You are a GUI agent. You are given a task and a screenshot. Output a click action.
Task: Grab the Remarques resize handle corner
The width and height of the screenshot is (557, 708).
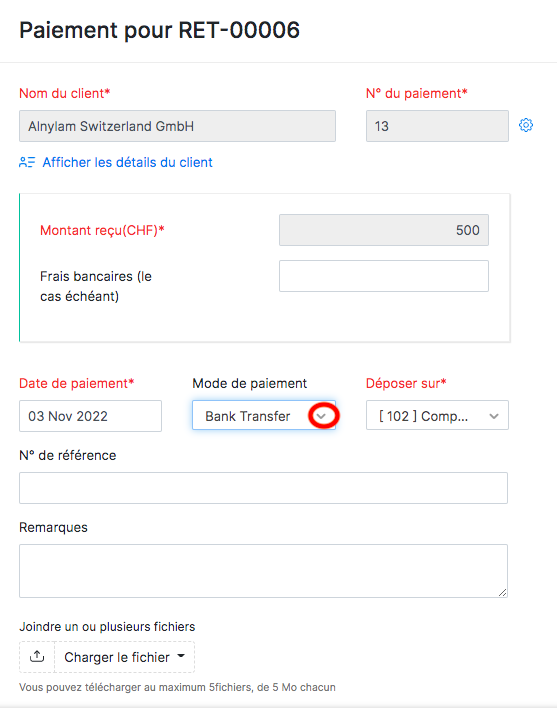[x=502, y=592]
